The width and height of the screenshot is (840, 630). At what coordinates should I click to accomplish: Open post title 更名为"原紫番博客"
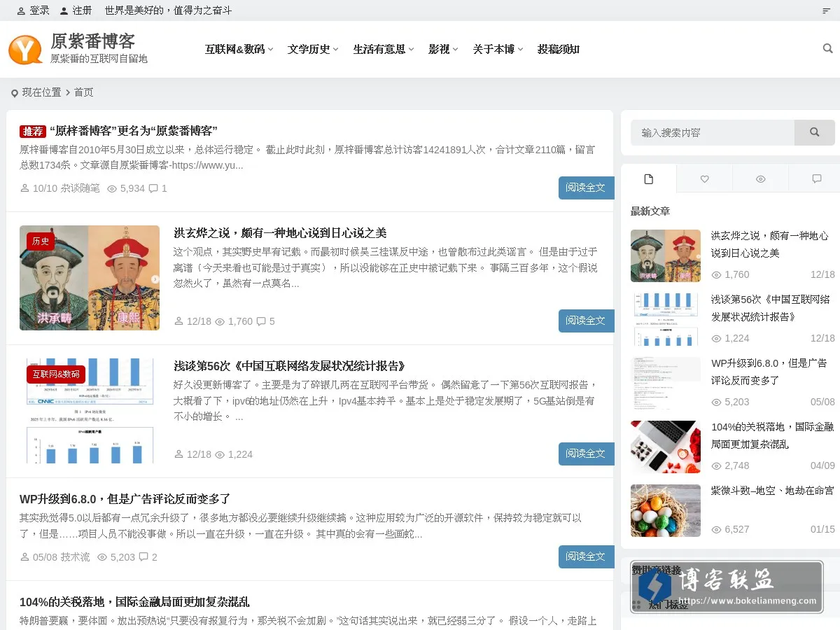(134, 131)
